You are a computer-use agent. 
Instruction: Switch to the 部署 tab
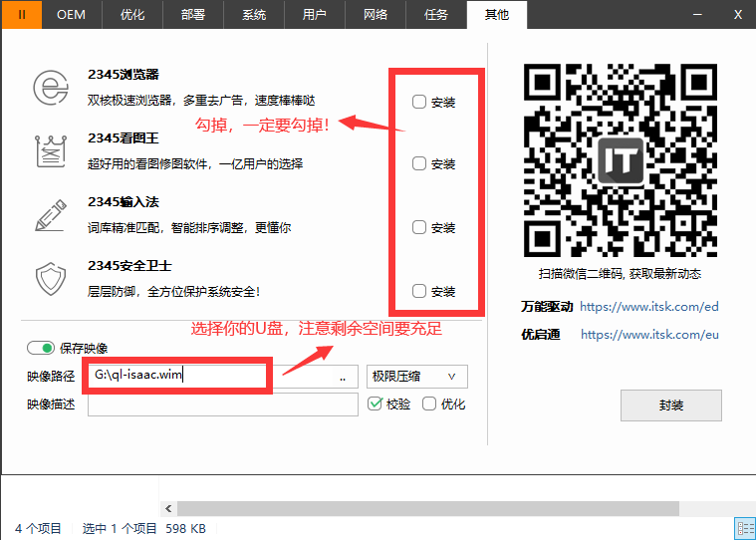(x=194, y=15)
